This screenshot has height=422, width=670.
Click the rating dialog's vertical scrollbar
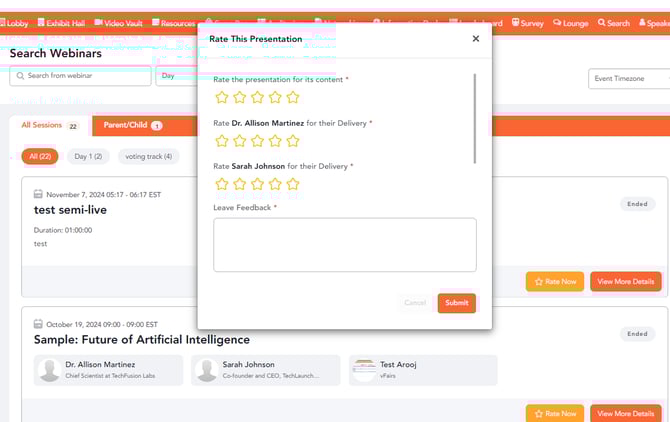coord(475,118)
